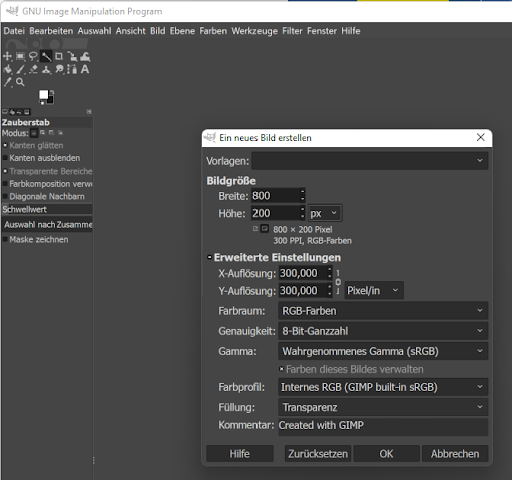This screenshot has height=480, width=512.
Task: Click the Hilfe button in dialog
Action: pos(240,454)
